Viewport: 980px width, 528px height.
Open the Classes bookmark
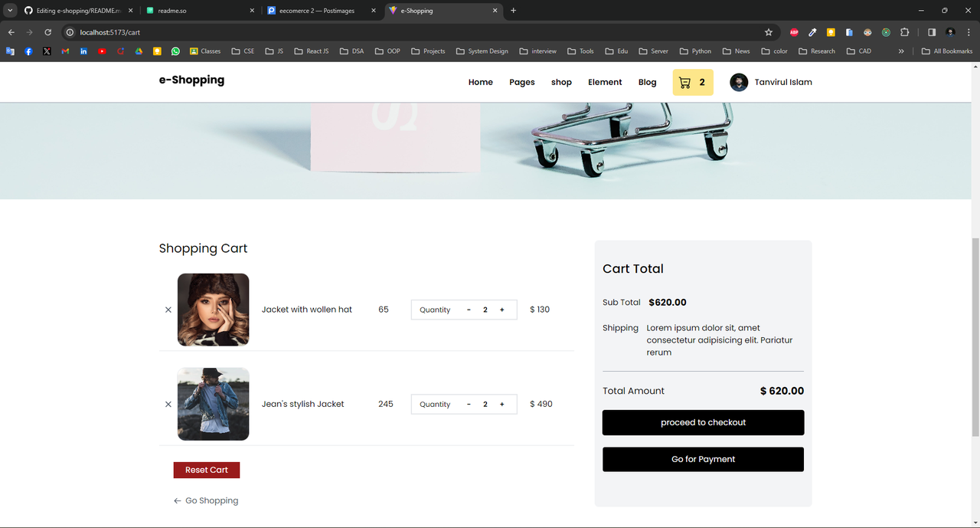click(x=205, y=51)
